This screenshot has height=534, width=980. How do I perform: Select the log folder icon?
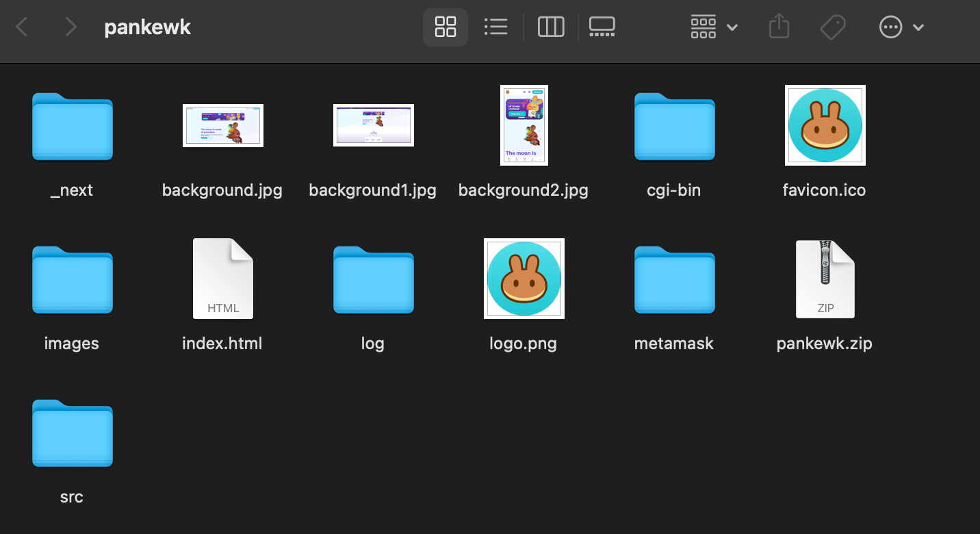373,279
